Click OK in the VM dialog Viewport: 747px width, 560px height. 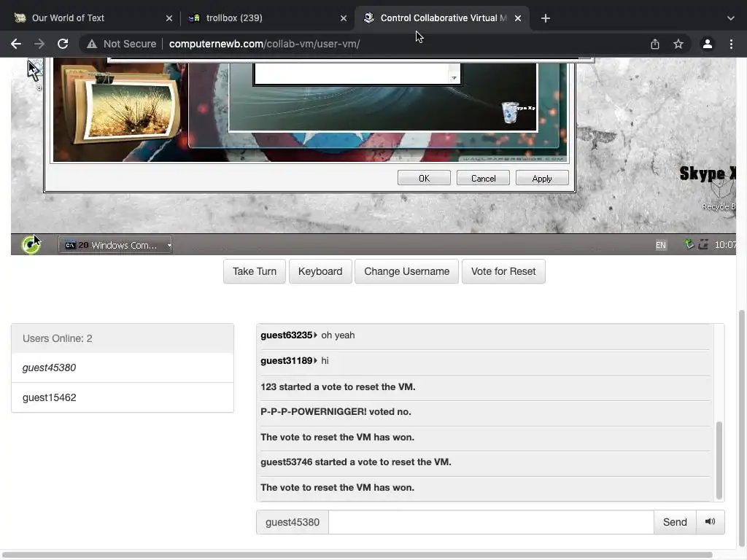point(424,178)
